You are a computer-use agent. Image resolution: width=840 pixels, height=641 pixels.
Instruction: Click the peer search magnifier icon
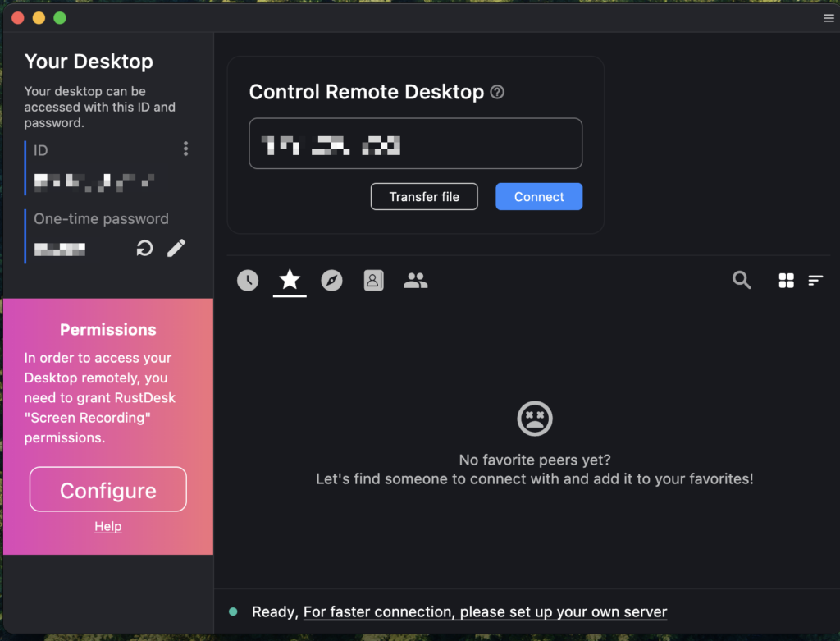(742, 281)
